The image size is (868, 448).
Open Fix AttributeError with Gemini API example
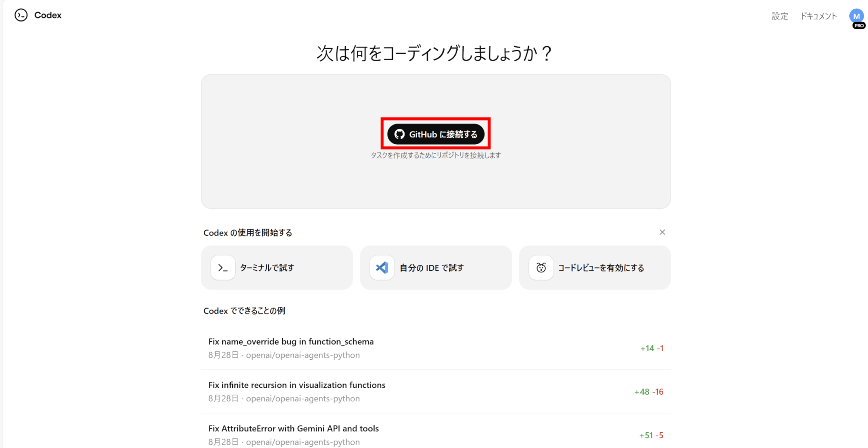[293, 428]
